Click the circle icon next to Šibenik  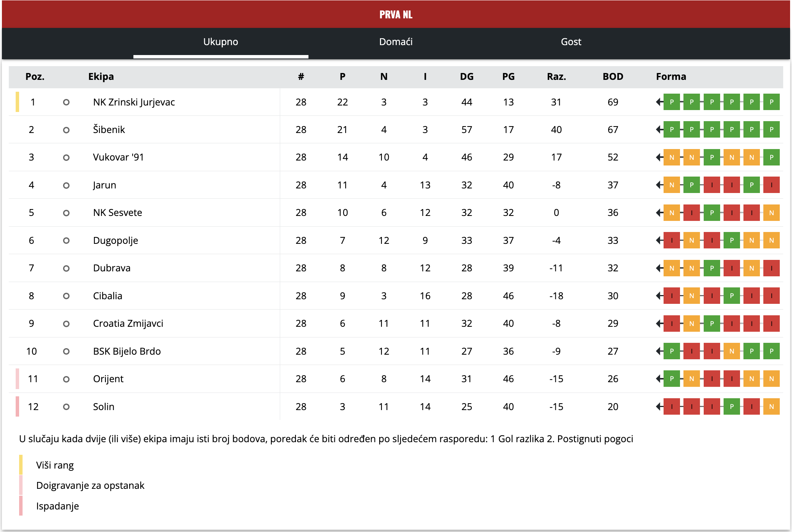click(66, 130)
